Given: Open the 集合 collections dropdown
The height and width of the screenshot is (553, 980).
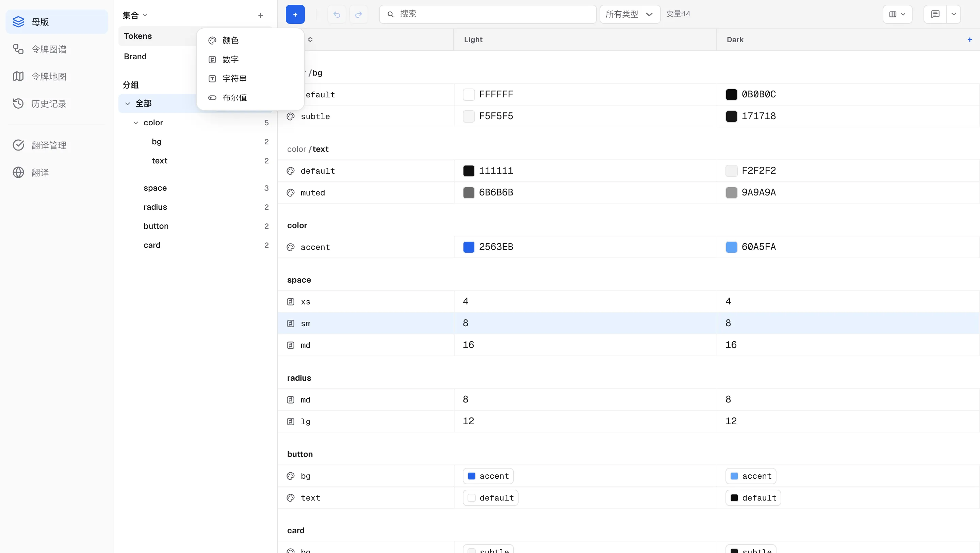Looking at the screenshot, I should click(x=135, y=15).
